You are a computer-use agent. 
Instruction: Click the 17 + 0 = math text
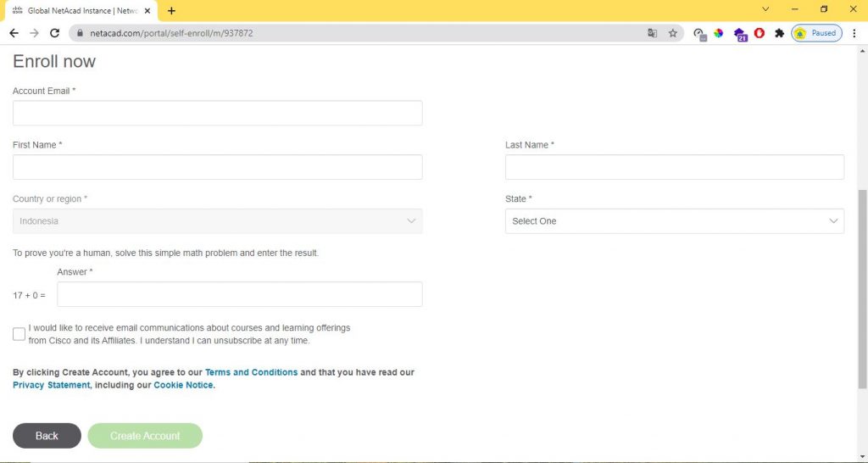tap(30, 295)
